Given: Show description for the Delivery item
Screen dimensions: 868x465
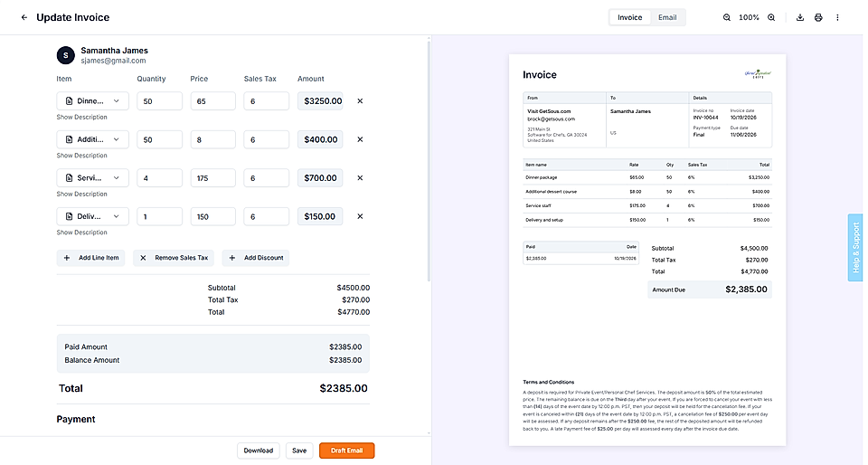Looking at the screenshot, I should tap(82, 232).
